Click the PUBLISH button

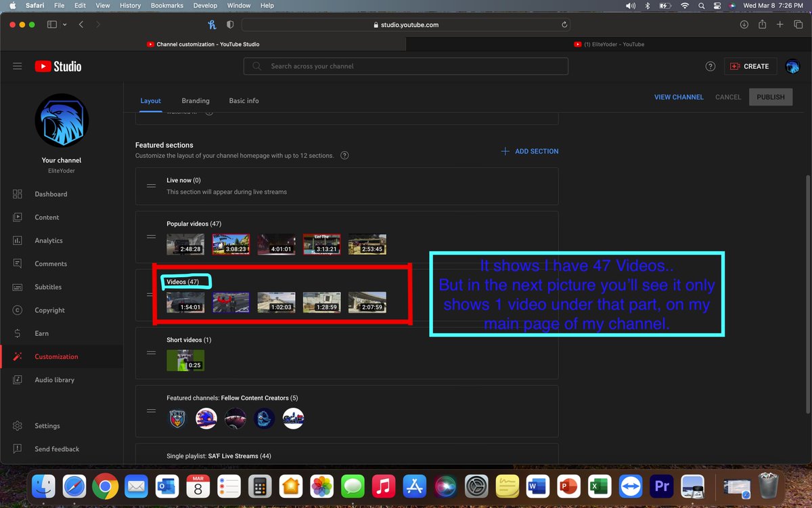pyautogui.click(x=771, y=97)
